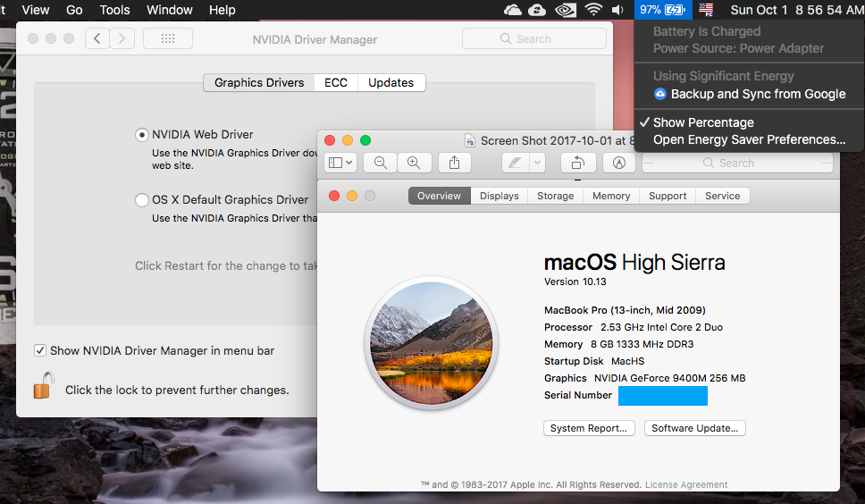Click the Preview markup highlight pen icon
Screen dimensions: 865x504
516,163
